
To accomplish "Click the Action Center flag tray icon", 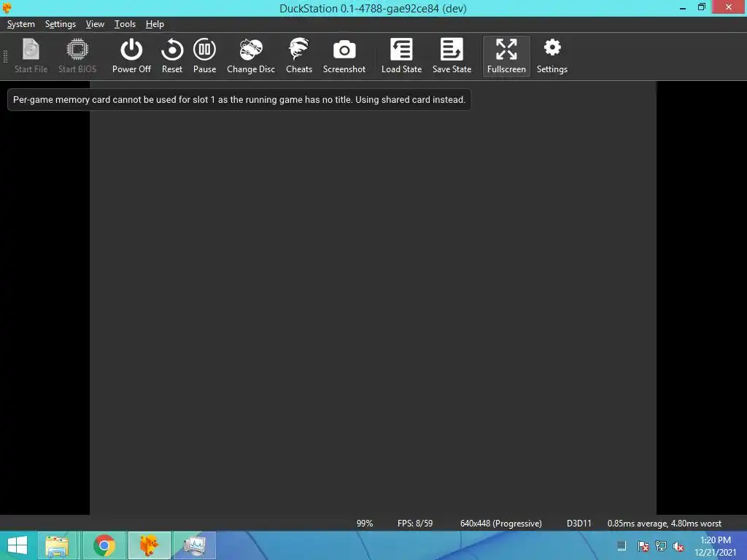I will [643, 546].
